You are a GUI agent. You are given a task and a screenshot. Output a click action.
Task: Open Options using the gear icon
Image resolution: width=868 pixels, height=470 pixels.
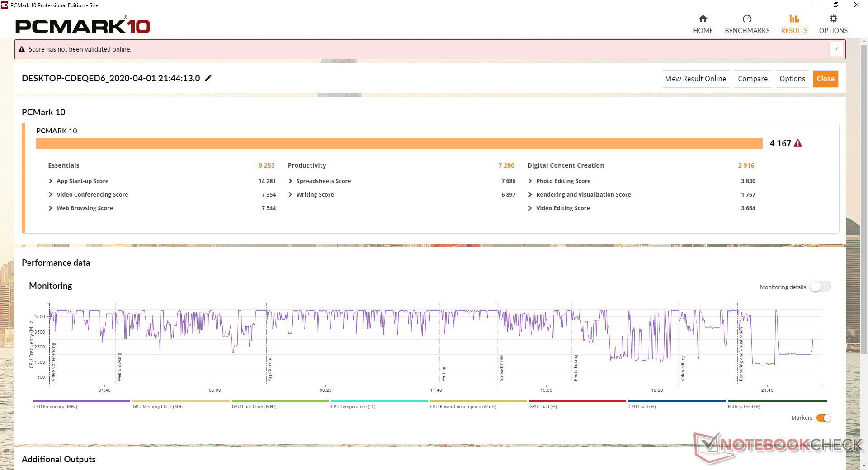click(x=833, y=19)
